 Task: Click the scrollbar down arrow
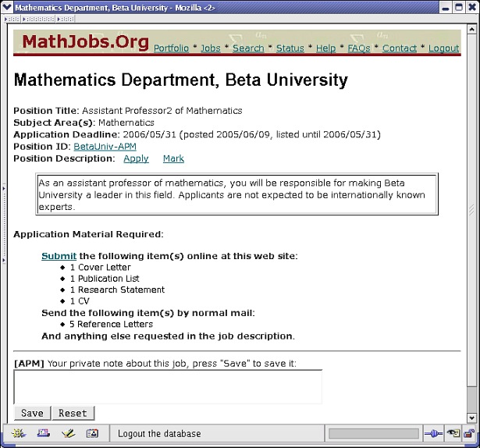coord(471,418)
